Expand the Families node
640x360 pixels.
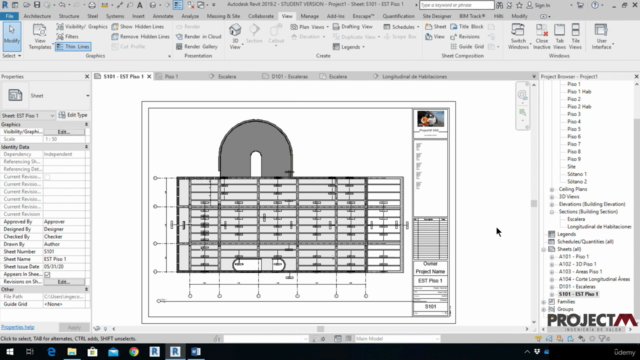(544, 302)
